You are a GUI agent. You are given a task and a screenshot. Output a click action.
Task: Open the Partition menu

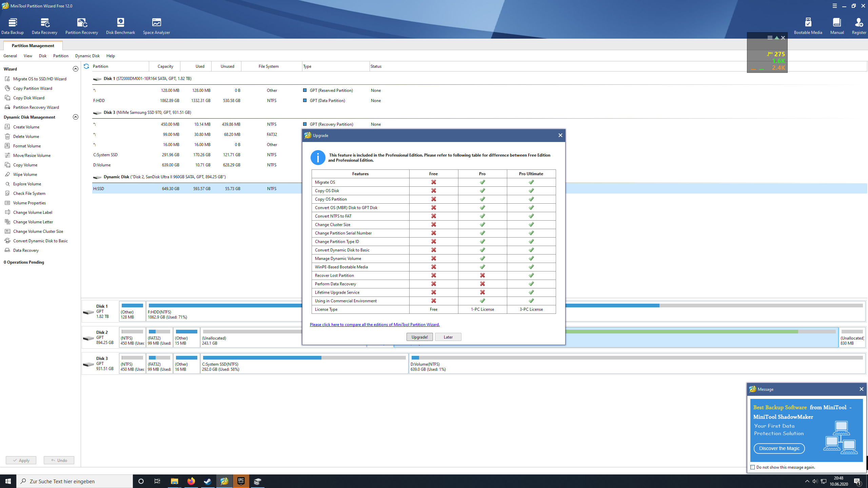point(61,56)
